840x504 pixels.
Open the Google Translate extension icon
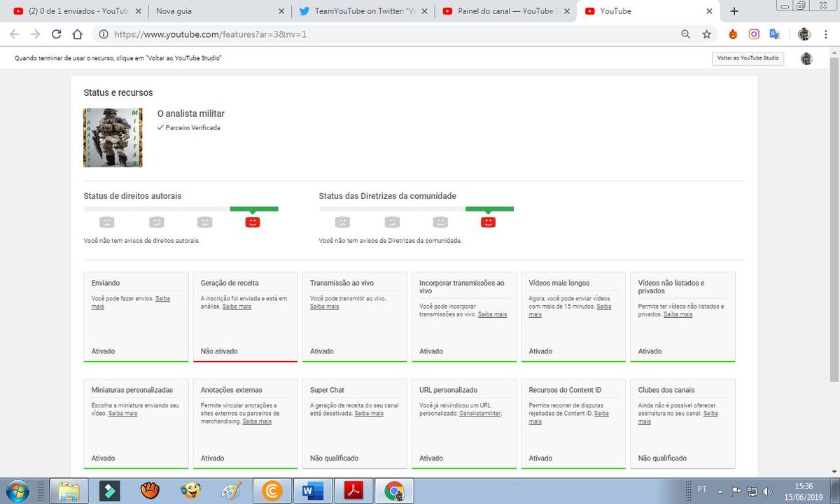pyautogui.click(x=774, y=34)
